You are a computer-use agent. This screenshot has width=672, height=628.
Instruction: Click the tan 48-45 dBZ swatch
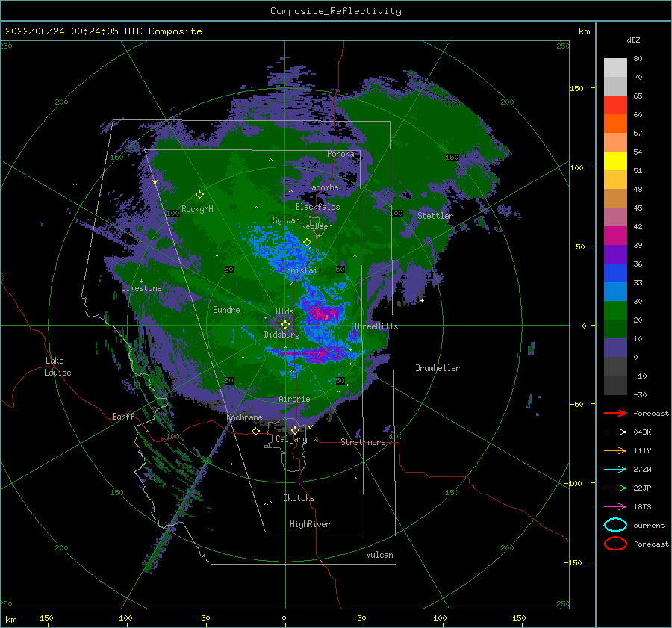[615, 199]
